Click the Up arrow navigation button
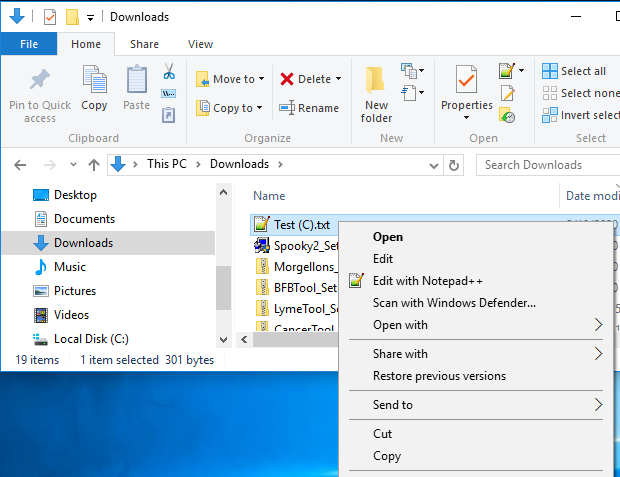 (93, 165)
